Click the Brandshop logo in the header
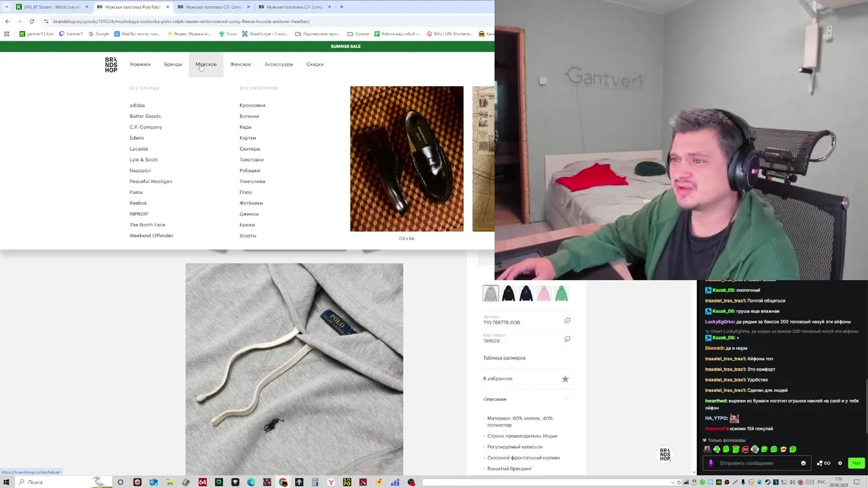 point(111,64)
